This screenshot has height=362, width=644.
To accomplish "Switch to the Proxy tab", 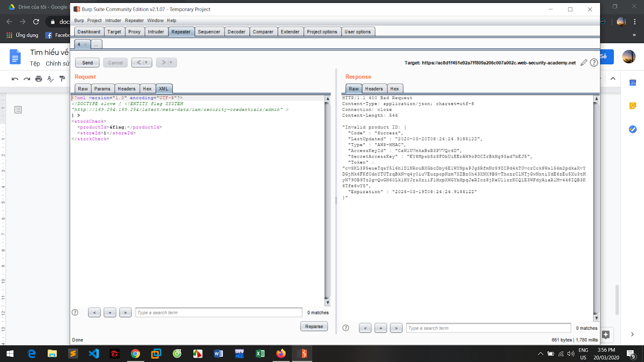I will [x=134, y=32].
